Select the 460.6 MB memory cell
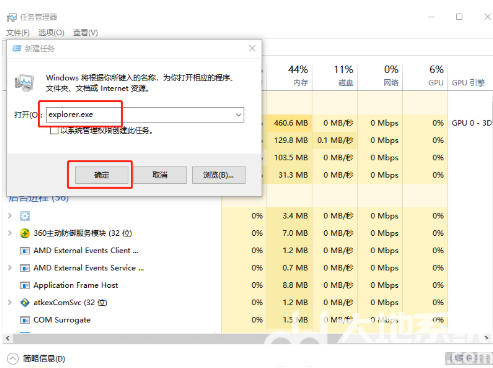 (x=290, y=123)
